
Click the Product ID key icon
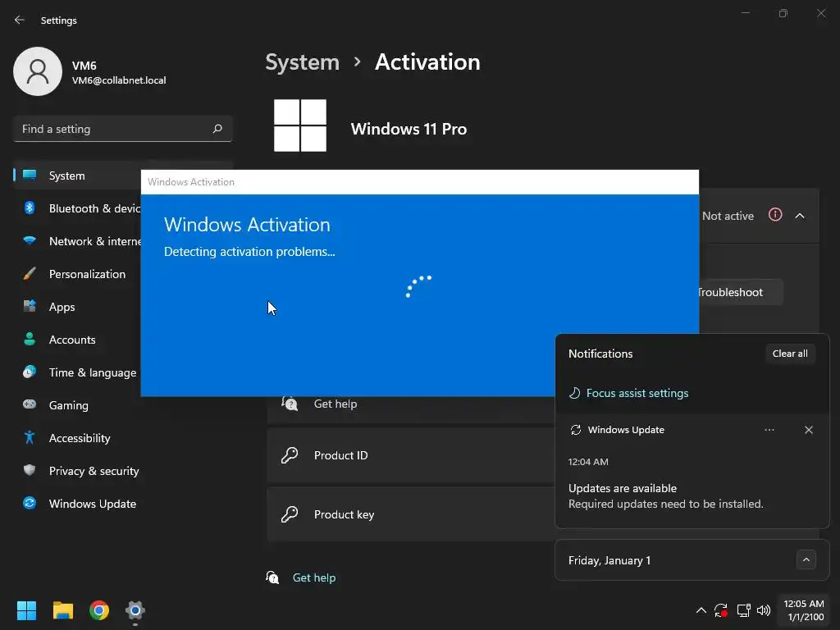(x=290, y=455)
